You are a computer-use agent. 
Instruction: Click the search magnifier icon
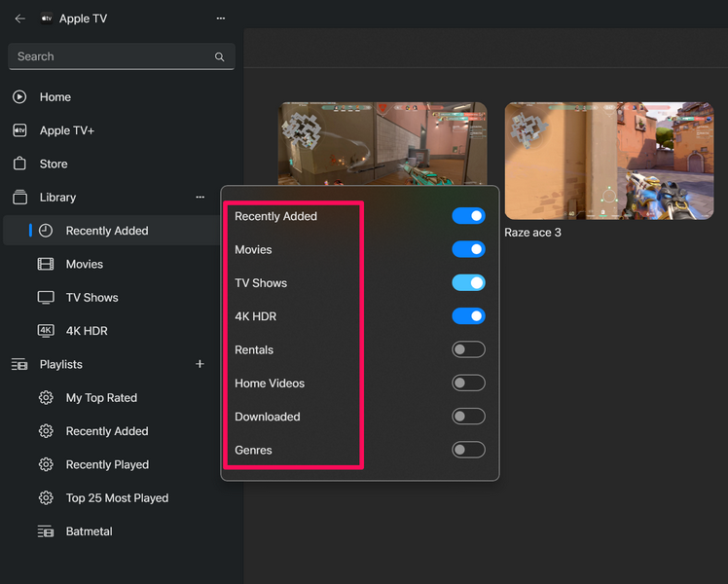click(x=219, y=57)
